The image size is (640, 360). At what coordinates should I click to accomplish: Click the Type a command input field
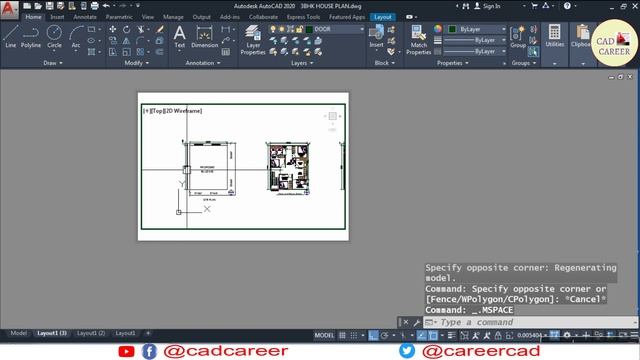pyautogui.click(x=530, y=322)
